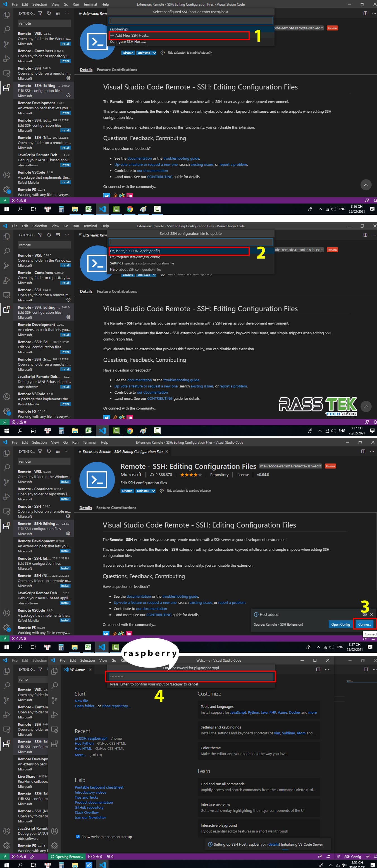
Task: Open 'Interface overview' card under Learn
Action: coord(259,807)
